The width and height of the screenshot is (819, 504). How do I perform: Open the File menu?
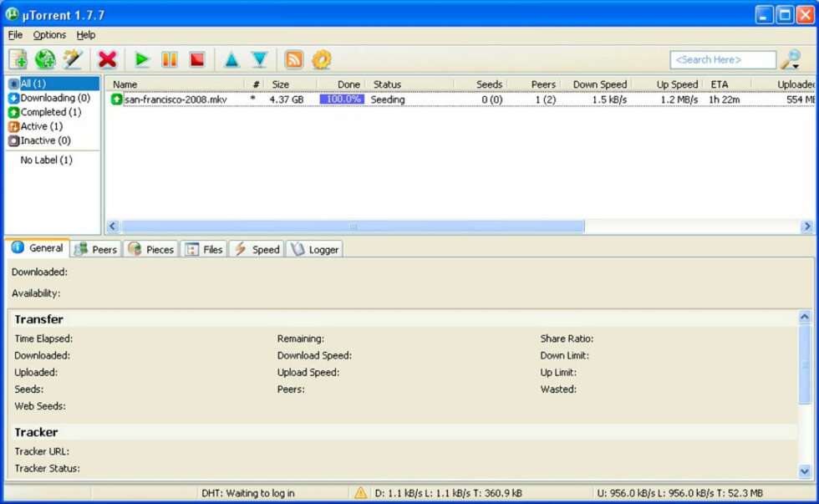(15, 35)
